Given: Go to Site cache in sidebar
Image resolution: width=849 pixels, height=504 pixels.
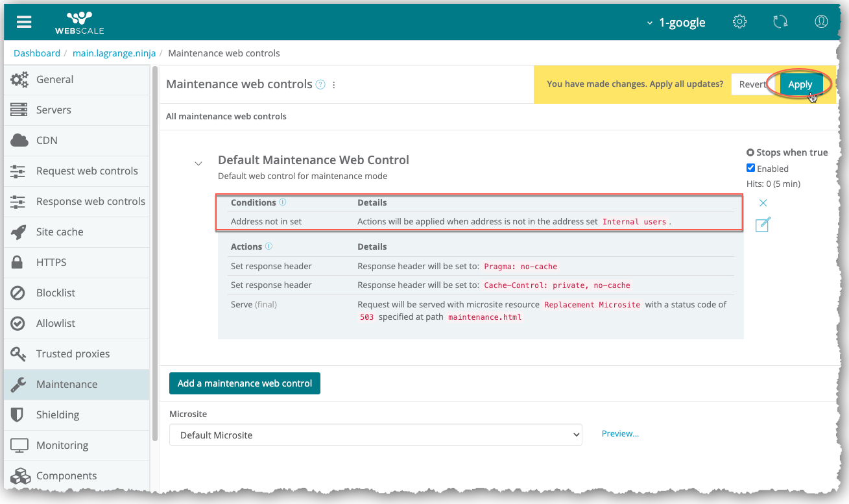Looking at the screenshot, I should (x=60, y=232).
